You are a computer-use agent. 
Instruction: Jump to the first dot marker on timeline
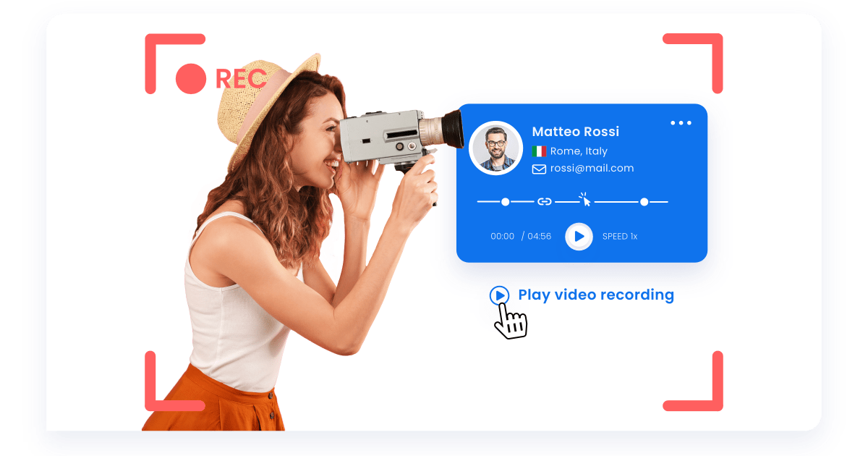pos(506,201)
